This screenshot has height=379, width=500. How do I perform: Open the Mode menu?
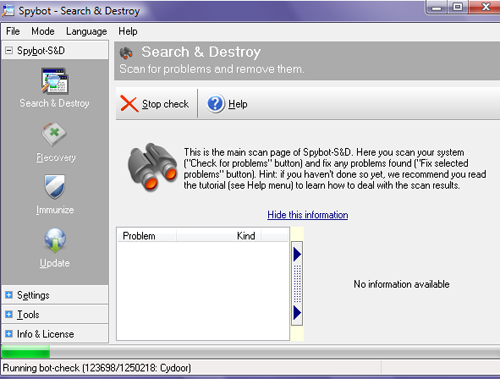coord(43,31)
